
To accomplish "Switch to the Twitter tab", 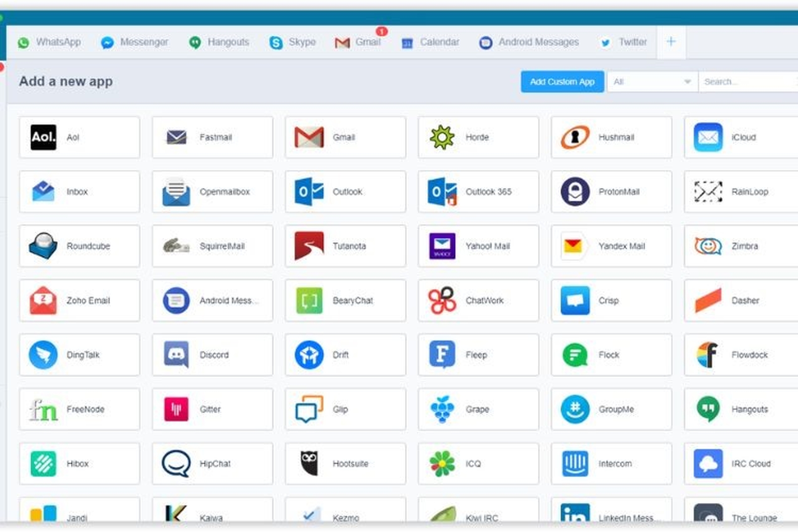I will (623, 42).
